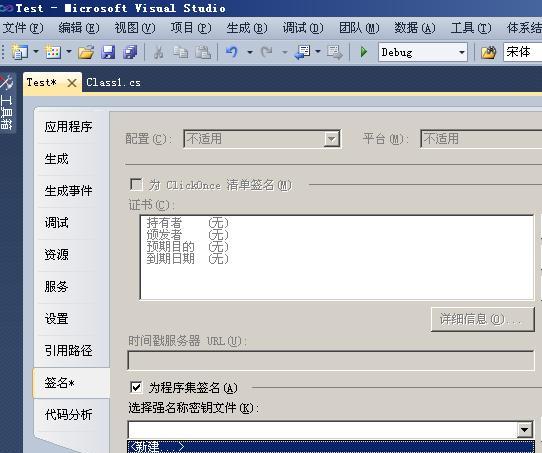The height and width of the screenshot is (453, 542).
Task: Click the Save All toolbar icon
Action: (x=130, y=52)
